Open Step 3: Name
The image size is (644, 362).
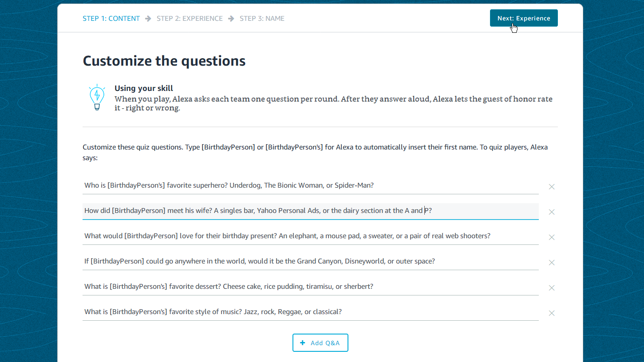point(262,19)
